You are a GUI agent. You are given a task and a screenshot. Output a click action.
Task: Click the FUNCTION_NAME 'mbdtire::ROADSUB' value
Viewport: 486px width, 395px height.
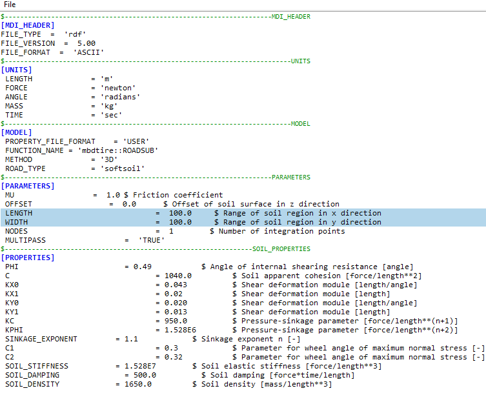(x=118, y=151)
